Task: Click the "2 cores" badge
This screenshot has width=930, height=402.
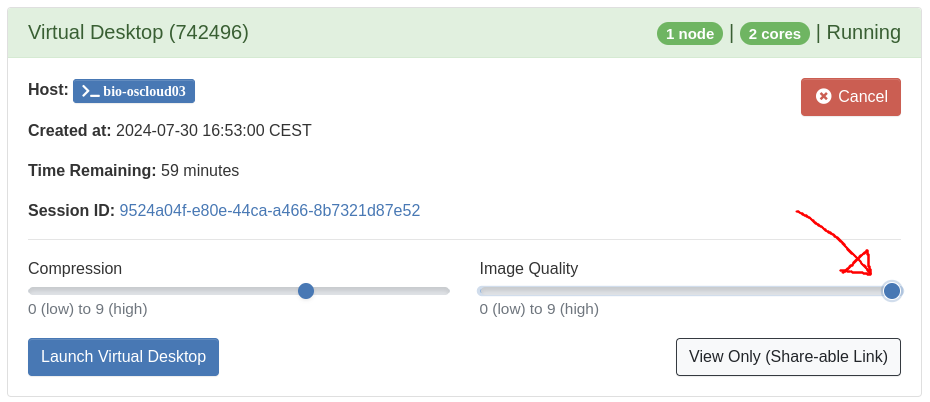Action: click(775, 33)
